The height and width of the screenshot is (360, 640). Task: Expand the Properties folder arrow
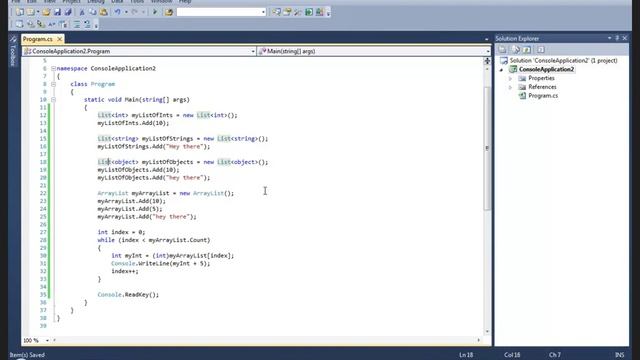pos(510,78)
